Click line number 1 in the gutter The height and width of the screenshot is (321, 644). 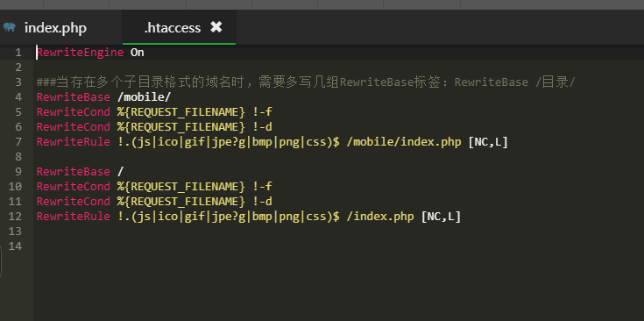pyautogui.click(x=18, y=53)
